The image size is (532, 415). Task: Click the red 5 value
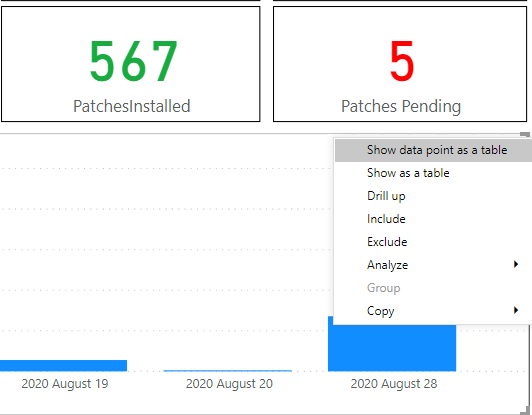pyautogui.click(x=402, y=61)
